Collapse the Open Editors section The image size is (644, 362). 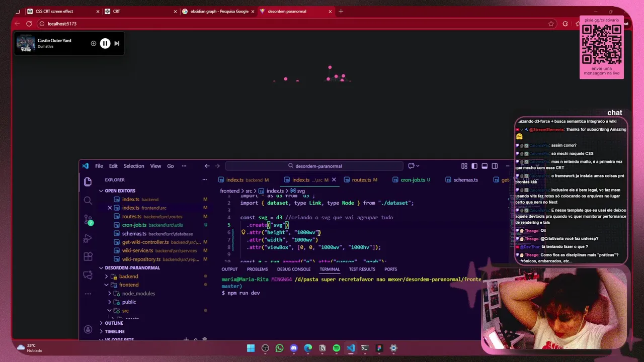pyautogui.click(x=101, y=191)
